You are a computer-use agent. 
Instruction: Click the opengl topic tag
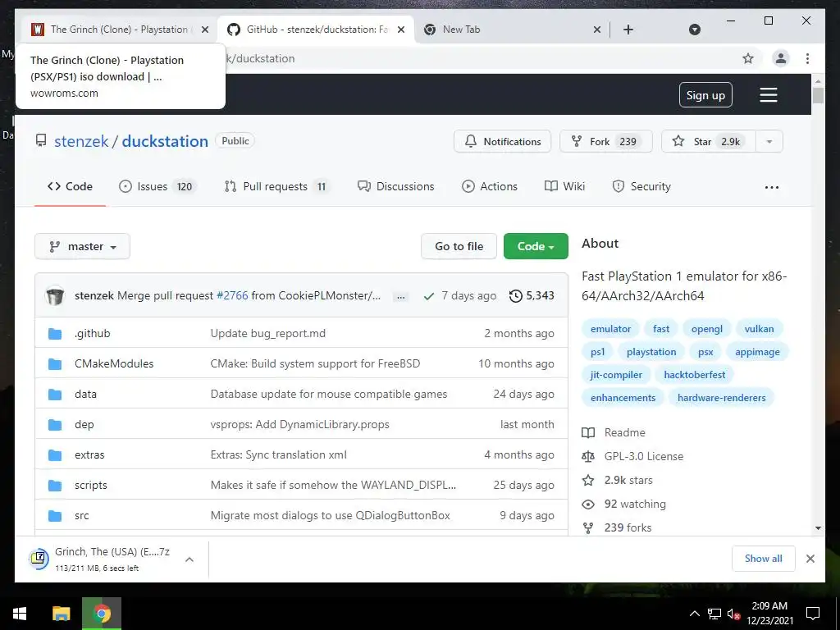[x=706, y=329]
